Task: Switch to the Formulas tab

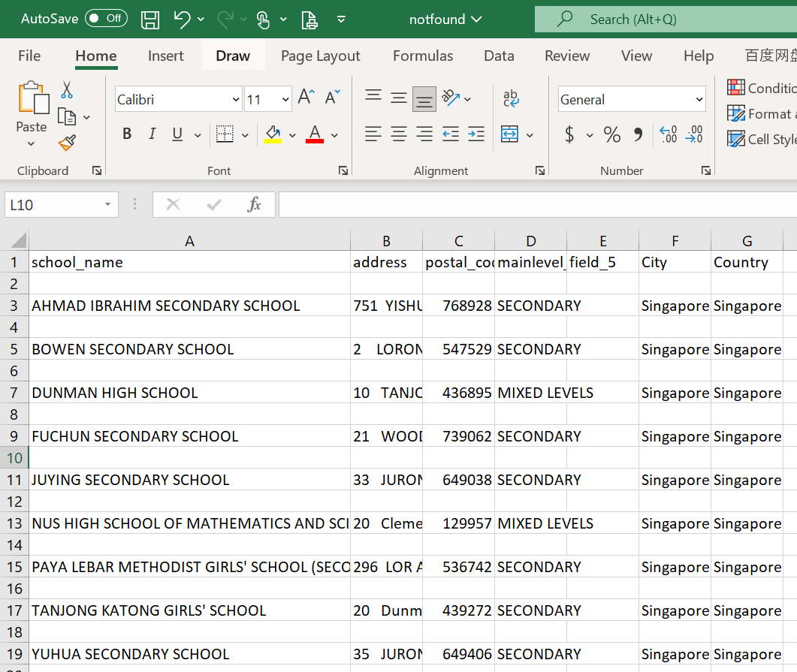Action: (x=423, y=56)
